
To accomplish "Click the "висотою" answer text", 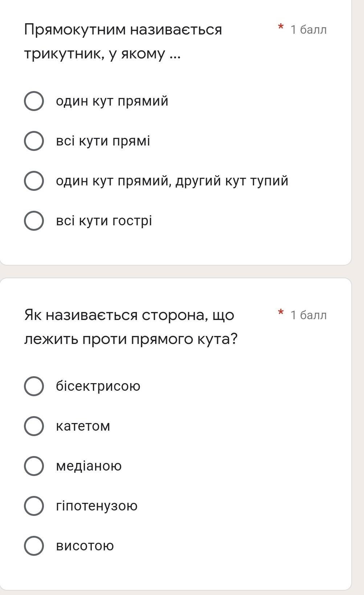I will (x=85, y=546).
